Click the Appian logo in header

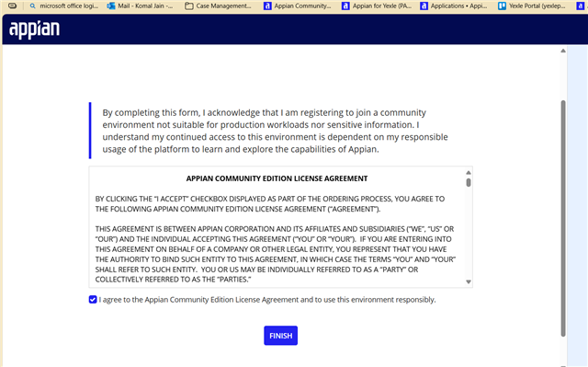tap(34, 29)
